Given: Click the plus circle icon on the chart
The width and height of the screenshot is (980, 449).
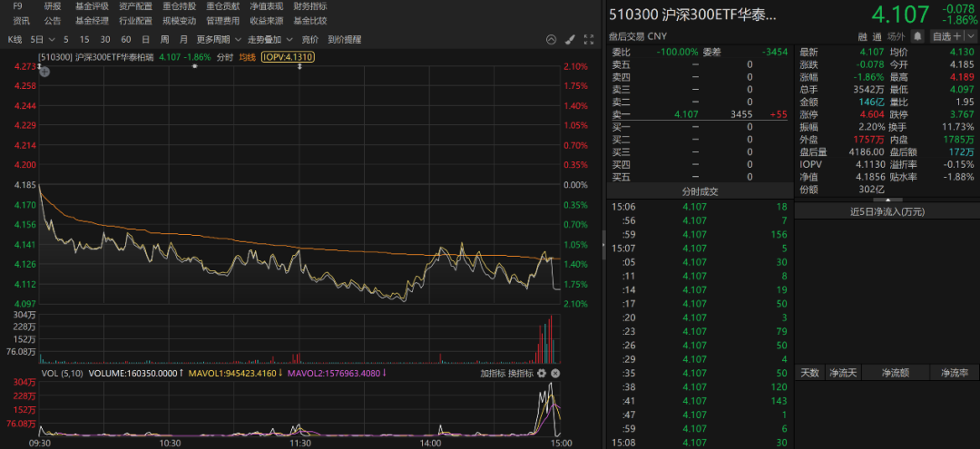Looking at the screenshot, I should [44, 71].
